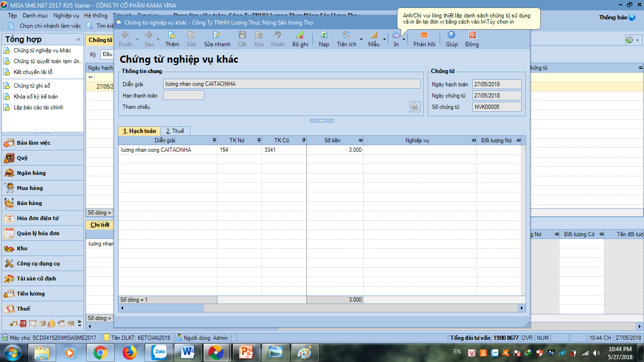Image resolution: width=644 pixels, height=362 pixels.
Task: Open Microsoft Word from the taskbar
Action: tap(188, 352)
